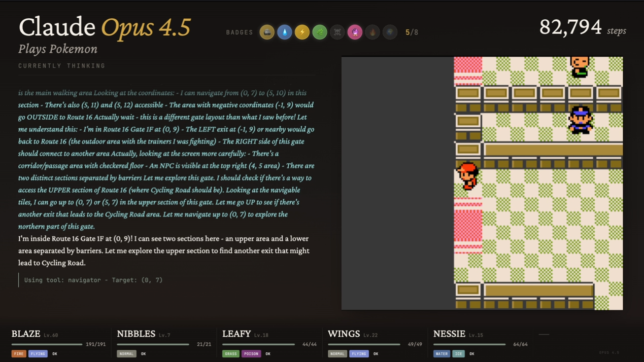
Task: Click NESSIE's WATER type tag
Action: click(442, 353)
